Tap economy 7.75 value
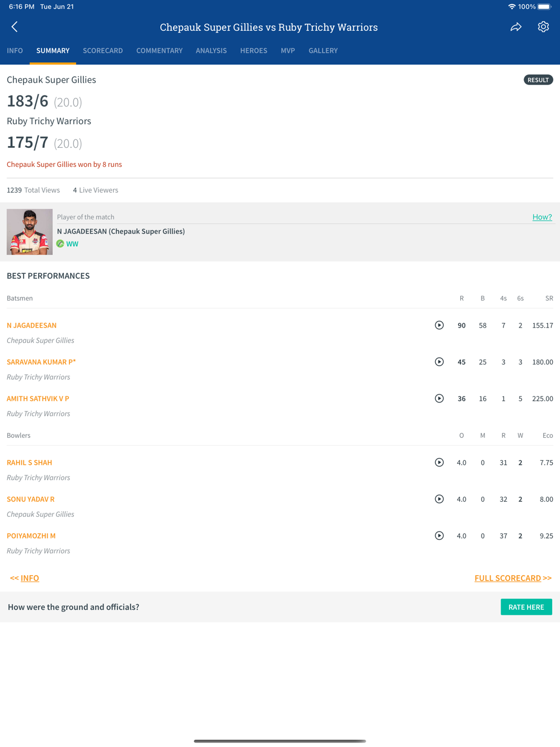The width and height of the screenshot is (560, 747). tap(547, 463)
